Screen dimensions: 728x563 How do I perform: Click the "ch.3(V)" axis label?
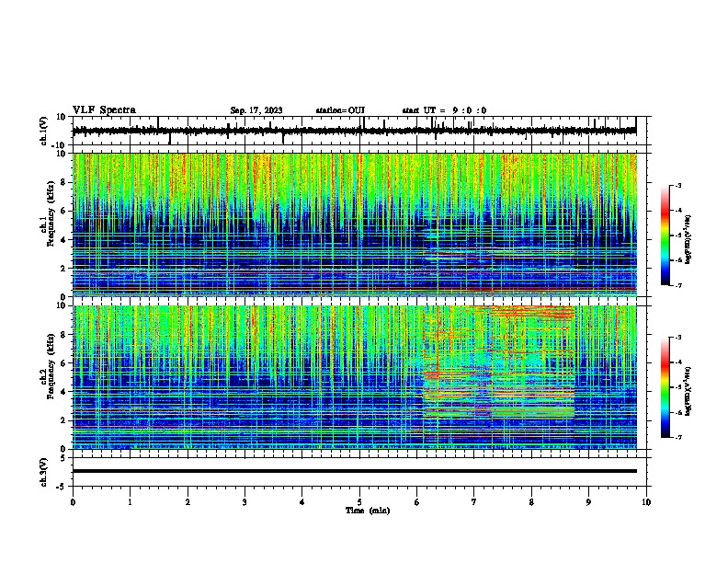point(44,472)
